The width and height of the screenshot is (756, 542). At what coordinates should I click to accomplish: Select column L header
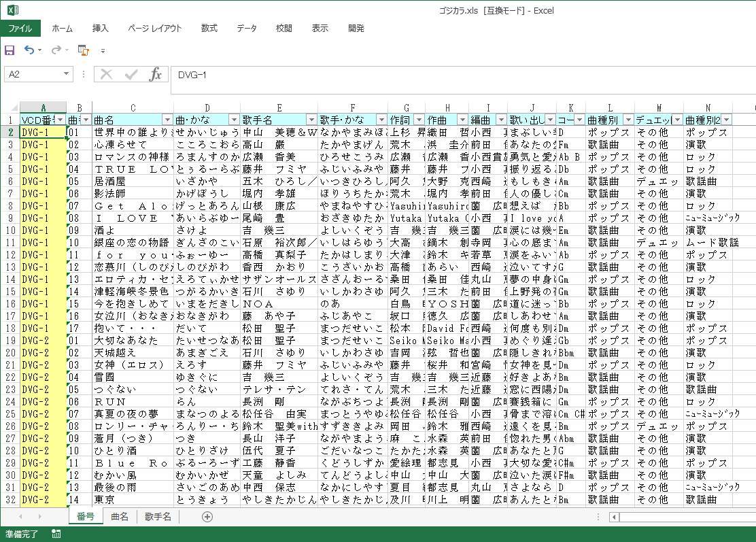610,108
